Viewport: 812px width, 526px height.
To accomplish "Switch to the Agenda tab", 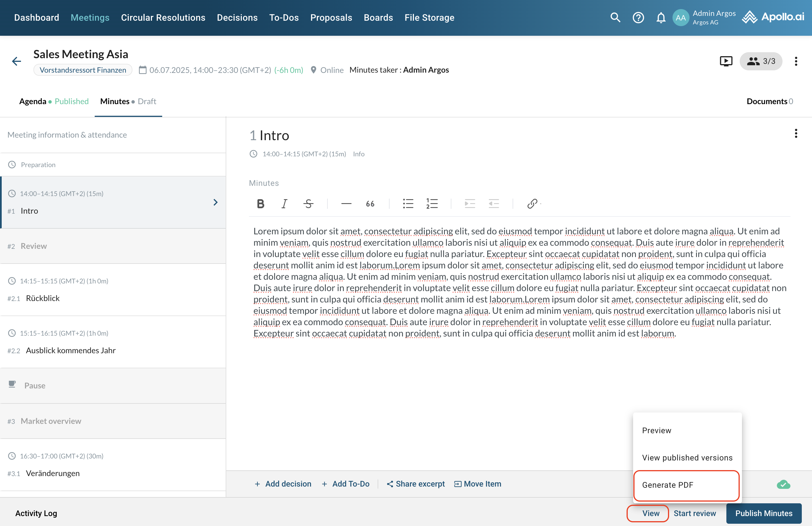I will tap(33, 101).
